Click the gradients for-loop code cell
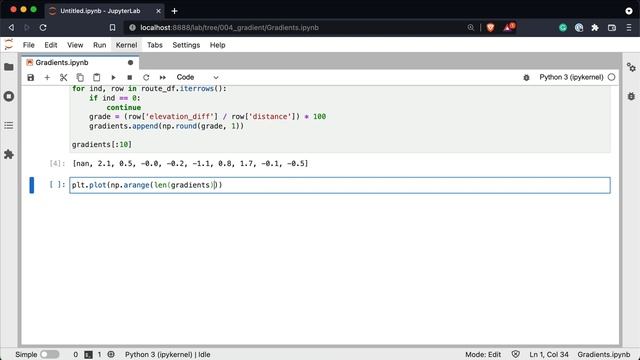The width and height of the screenshot is (640, 360). tap(340, 119)
